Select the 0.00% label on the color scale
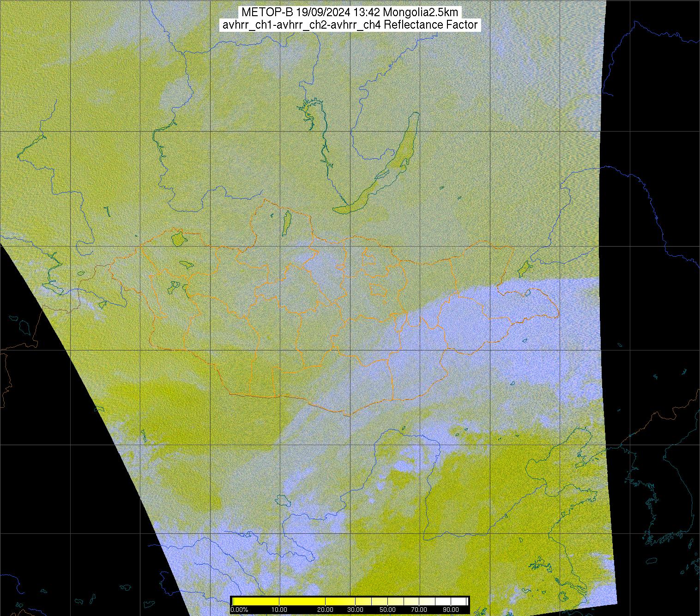 point(239,610)
